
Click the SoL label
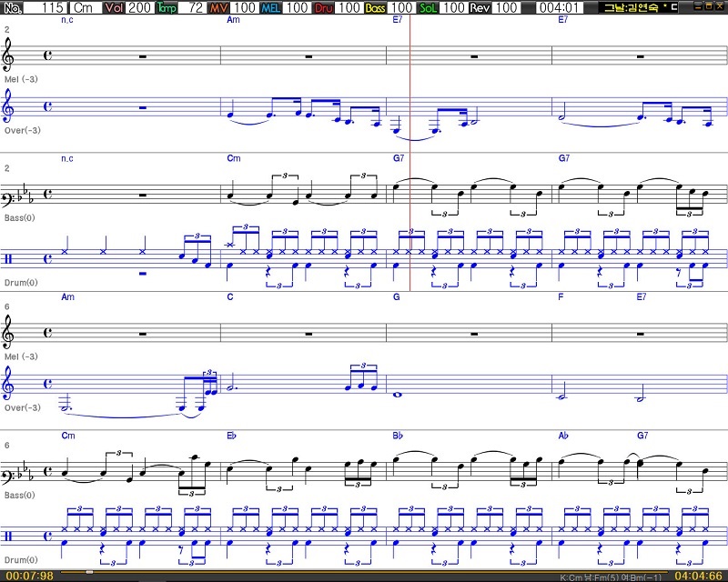tap(428, 7)
